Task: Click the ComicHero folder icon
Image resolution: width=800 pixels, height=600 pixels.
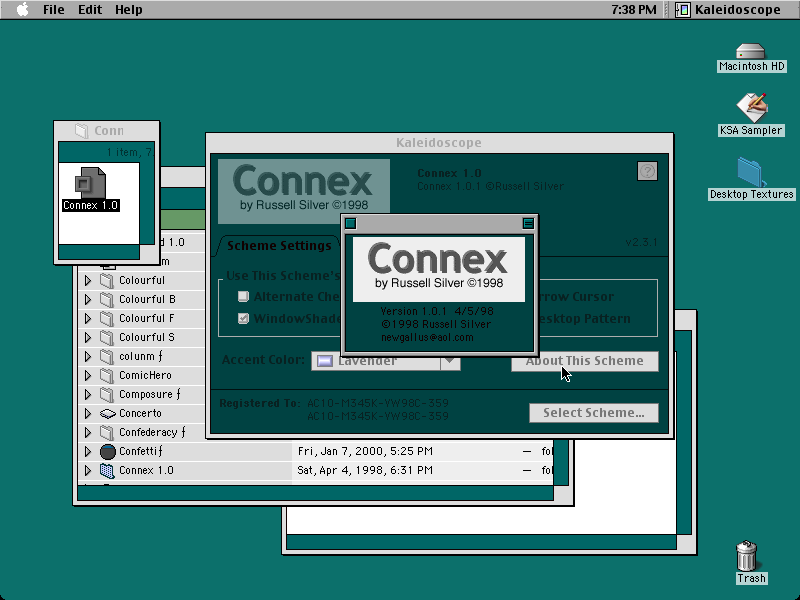Action: point(107,376)
